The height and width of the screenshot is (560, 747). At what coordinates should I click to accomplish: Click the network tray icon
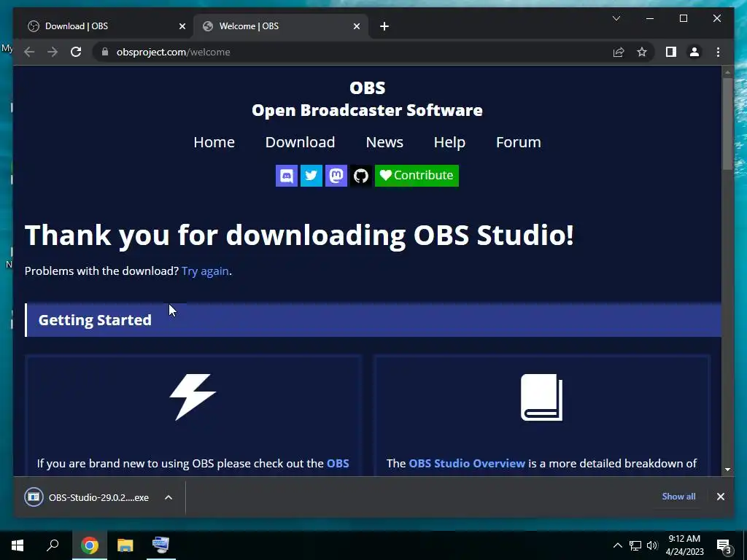coord(635,545)
